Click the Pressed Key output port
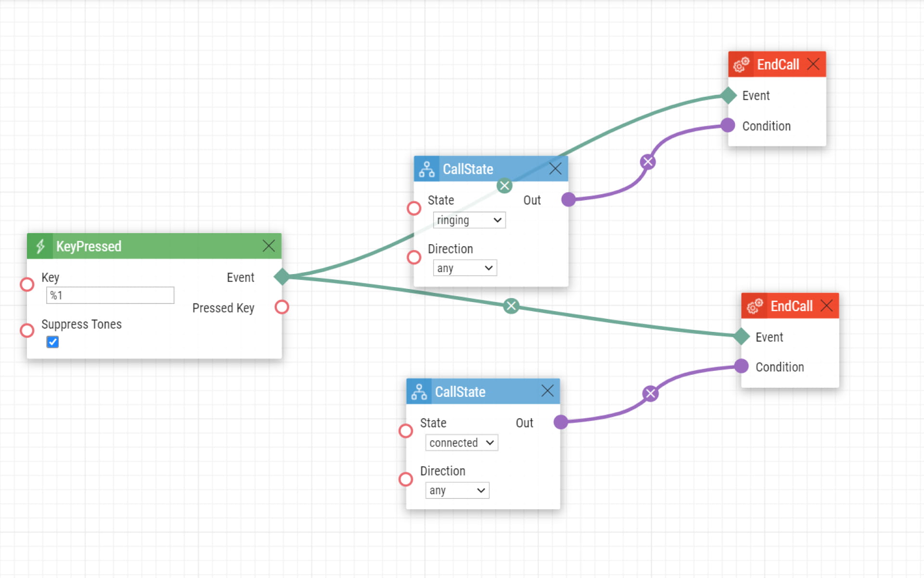 pos(282,307)
